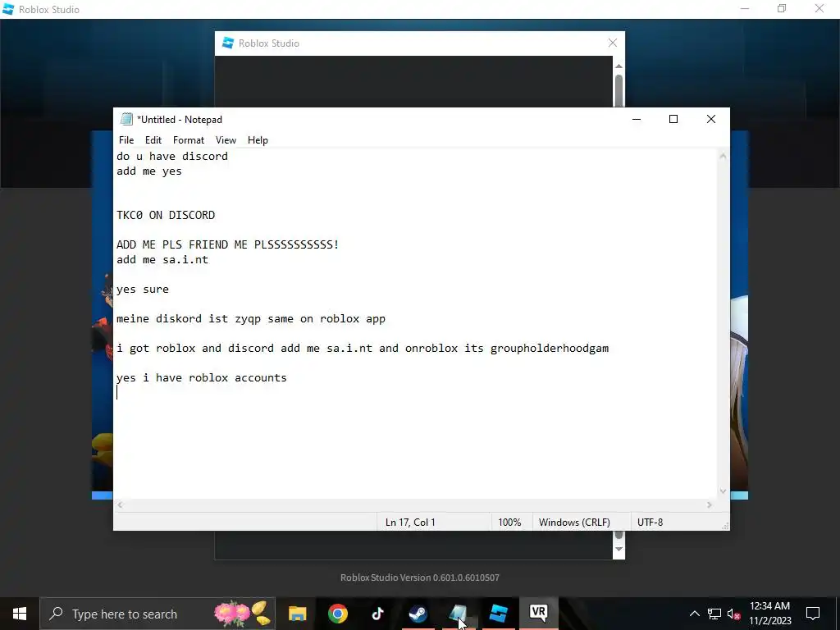Click 'Ln 17, Col 1' in status bar
Viewport: 840px width, 630px height.
click(x=410, y=523)
